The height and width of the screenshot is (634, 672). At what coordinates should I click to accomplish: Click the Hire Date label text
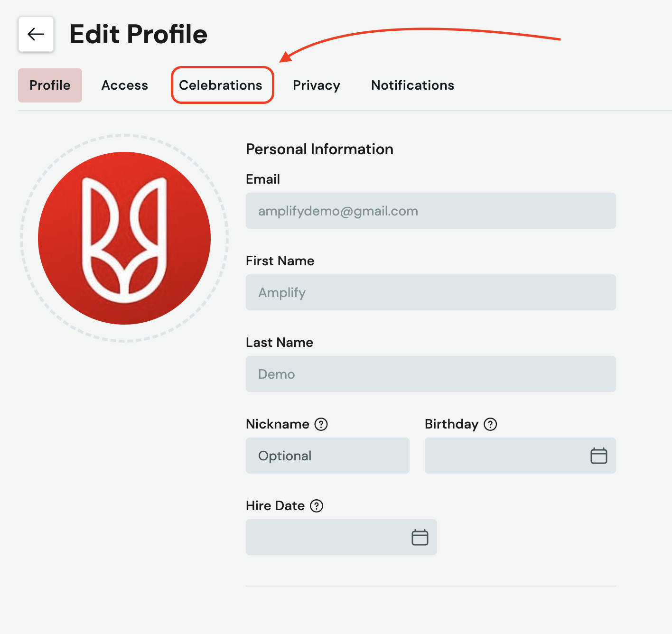tap(275, 506)
